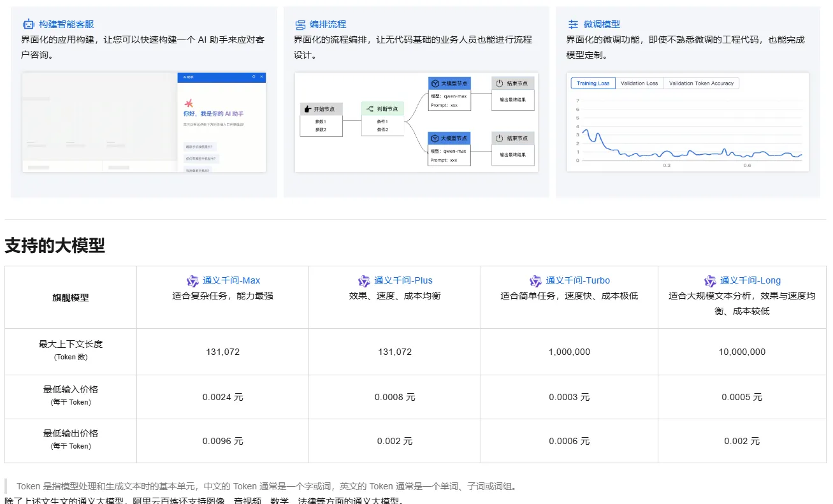Click the tuning sliders icon beside 微调模型
This screenshot has height=504, width=833.
click(573, 24)
